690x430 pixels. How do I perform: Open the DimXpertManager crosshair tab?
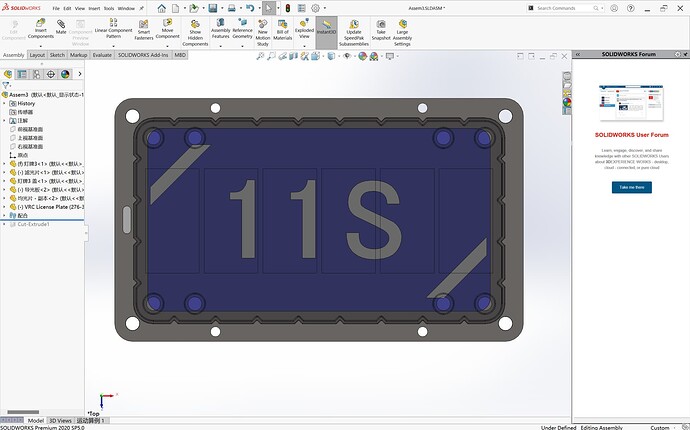tap(51, 74)
